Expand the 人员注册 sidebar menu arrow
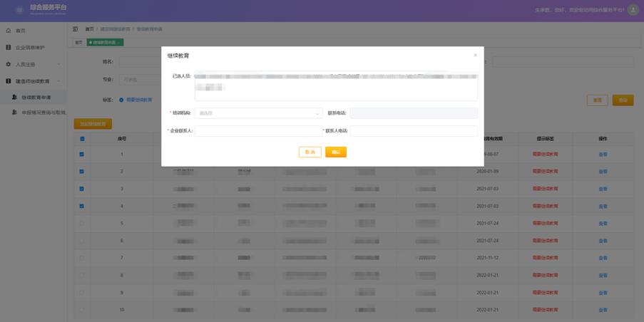Viewport: 644px width, 322px height. click(58, 64)
